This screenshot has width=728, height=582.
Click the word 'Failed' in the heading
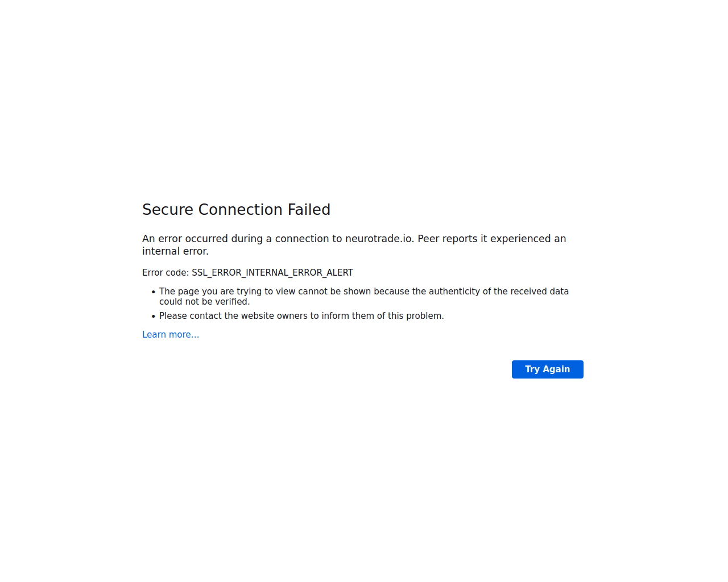pyautogui.click(x=309, y=210)
